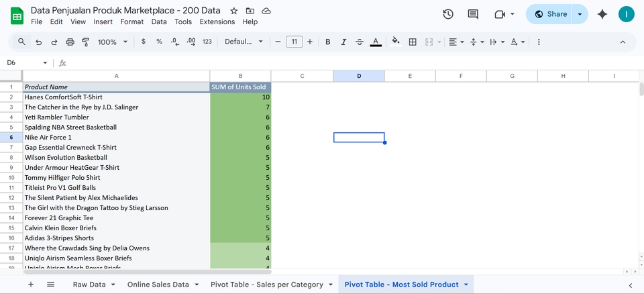Open the Share options dropdown arrow

tap(580, 14)
